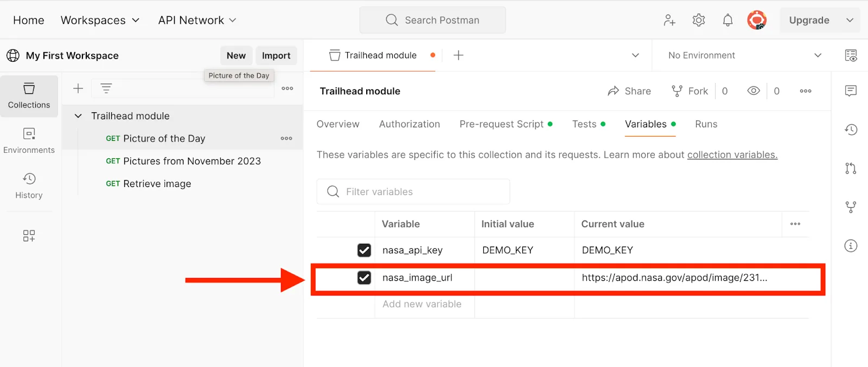Click the Import button
Screen dimensions: 868x367
point(276,55)
